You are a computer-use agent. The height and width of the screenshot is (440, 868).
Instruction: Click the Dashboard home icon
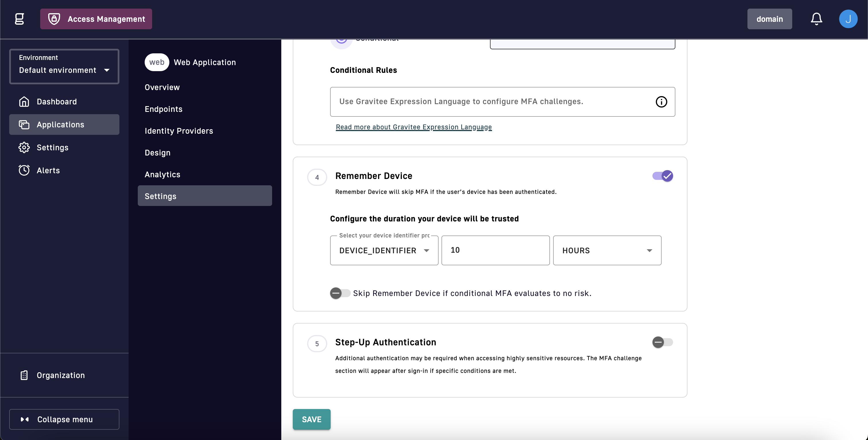24,102
